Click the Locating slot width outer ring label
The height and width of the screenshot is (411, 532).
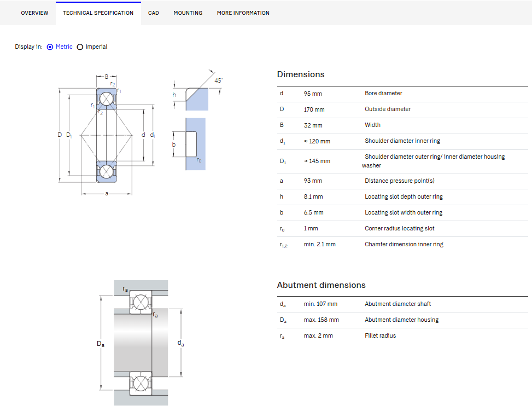coord(404,213)
